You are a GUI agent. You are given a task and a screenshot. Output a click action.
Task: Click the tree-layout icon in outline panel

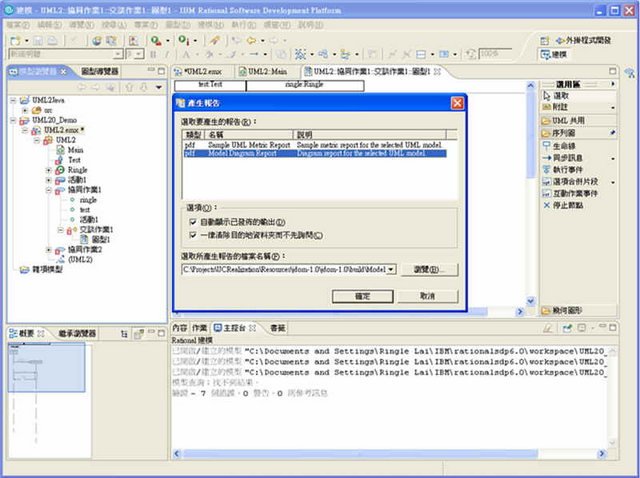tap(124, 334)
